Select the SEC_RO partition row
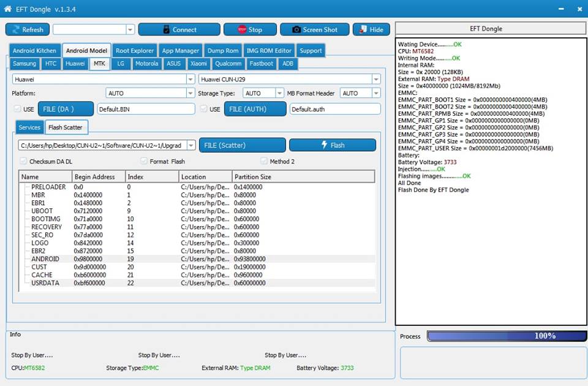 point(197,235)
